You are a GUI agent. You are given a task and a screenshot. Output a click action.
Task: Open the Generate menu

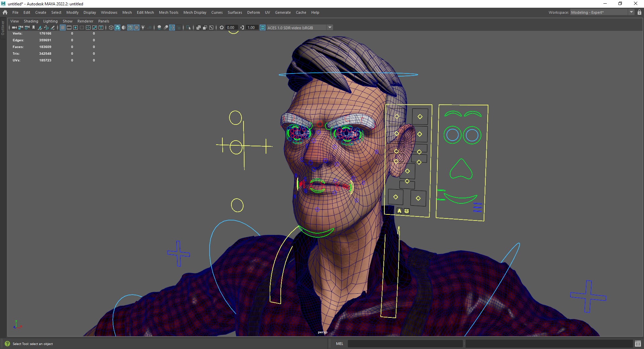click(283, 12)
